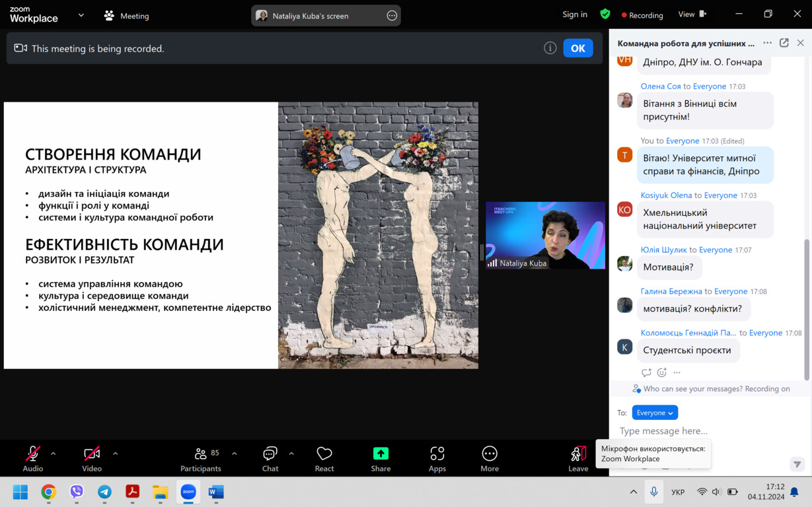812x507 pixels.
Task: Open the View layout menu
Action: 692,15
